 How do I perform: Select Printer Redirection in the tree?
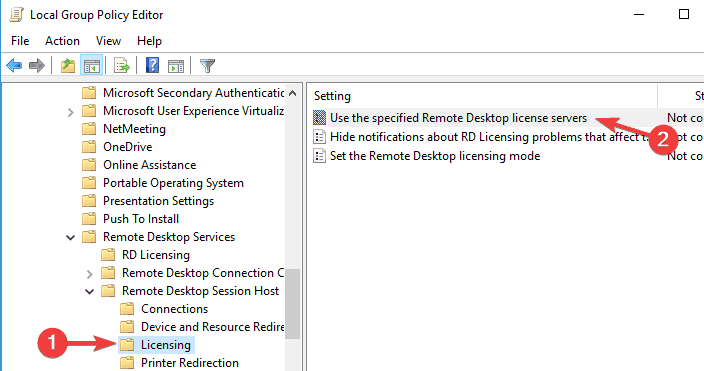click(190, 362)
